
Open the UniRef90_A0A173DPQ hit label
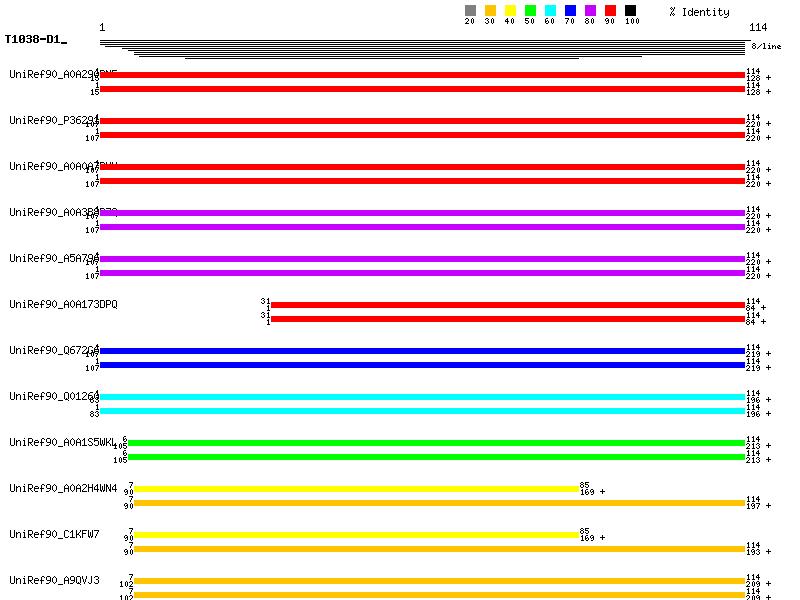click(63, 304)
